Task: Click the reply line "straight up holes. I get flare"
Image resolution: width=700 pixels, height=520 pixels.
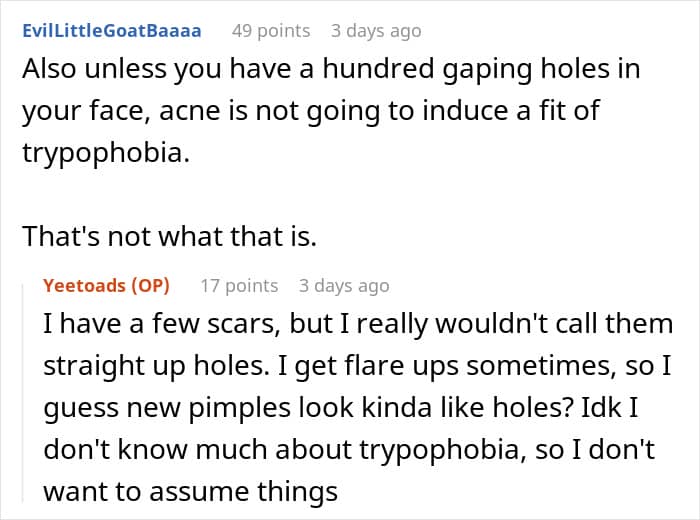Action: coord(357,366)
